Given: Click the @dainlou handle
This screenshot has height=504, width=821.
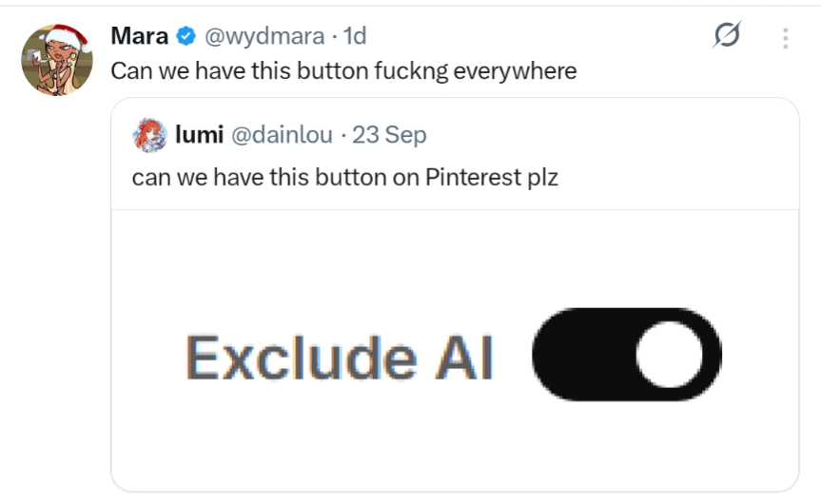Looking at the screenshot, I should tap(283, 135).
